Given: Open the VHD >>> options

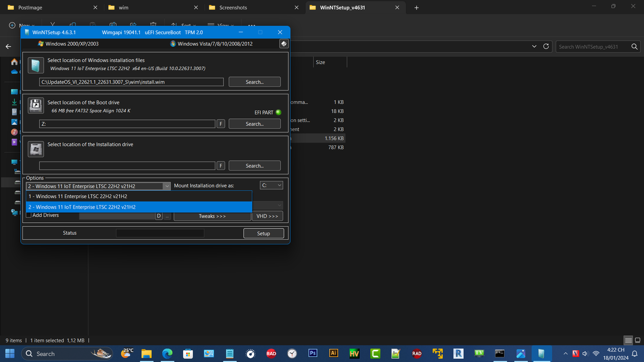Looking at the screenshot, I should (267, 216).
